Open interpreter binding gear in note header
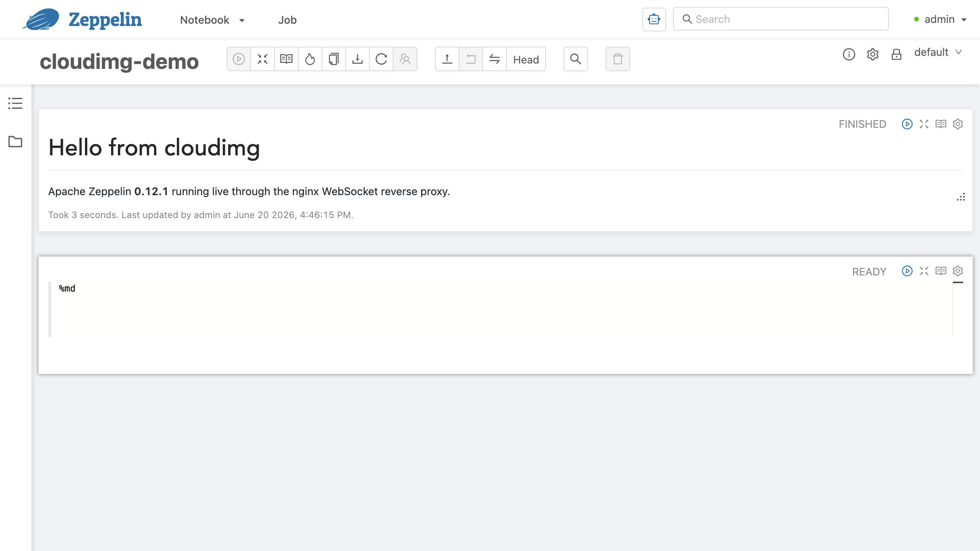This screenshot has height=551, width=980. 872,54
